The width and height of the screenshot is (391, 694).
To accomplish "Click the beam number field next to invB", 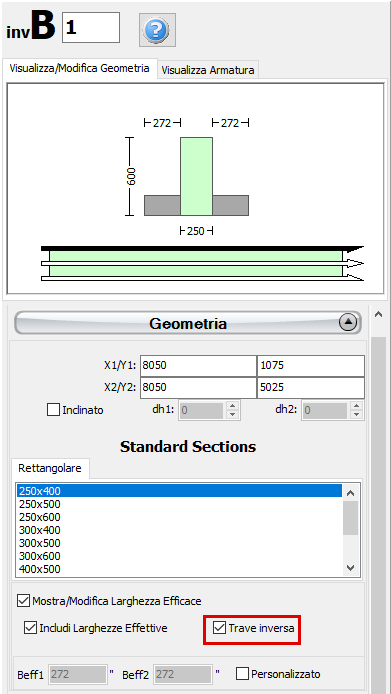I will coord(91,27).
